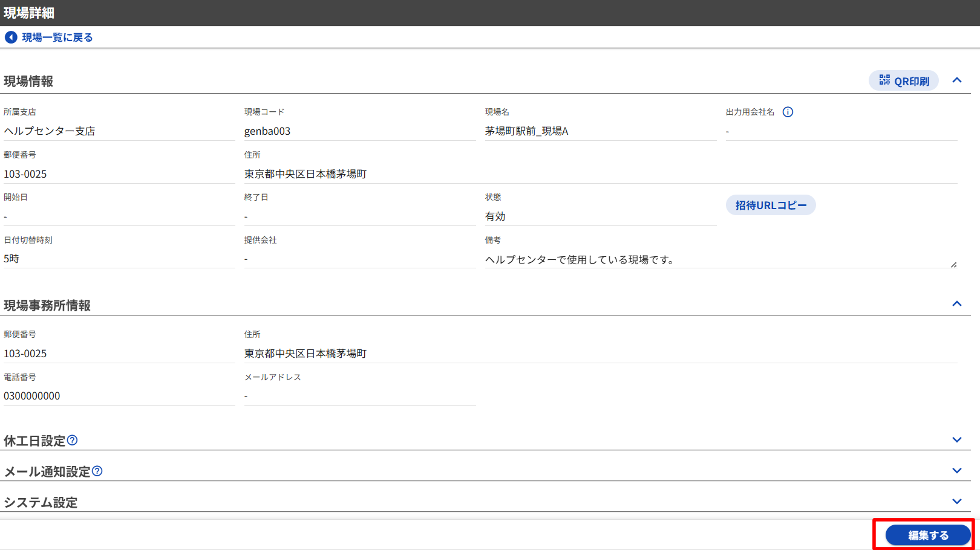Select the 現場コード value genba003
980x550 pixels.
[x=267, y=131]
